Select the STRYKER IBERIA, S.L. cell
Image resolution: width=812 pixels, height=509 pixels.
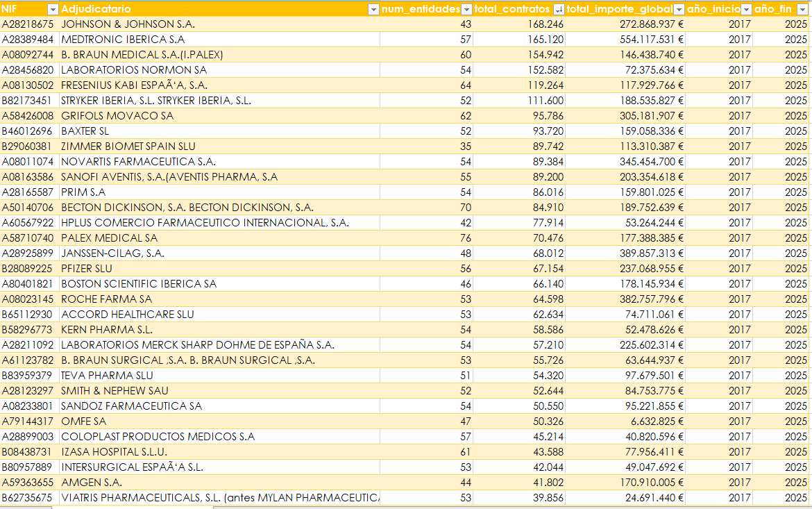coord(219,101)
